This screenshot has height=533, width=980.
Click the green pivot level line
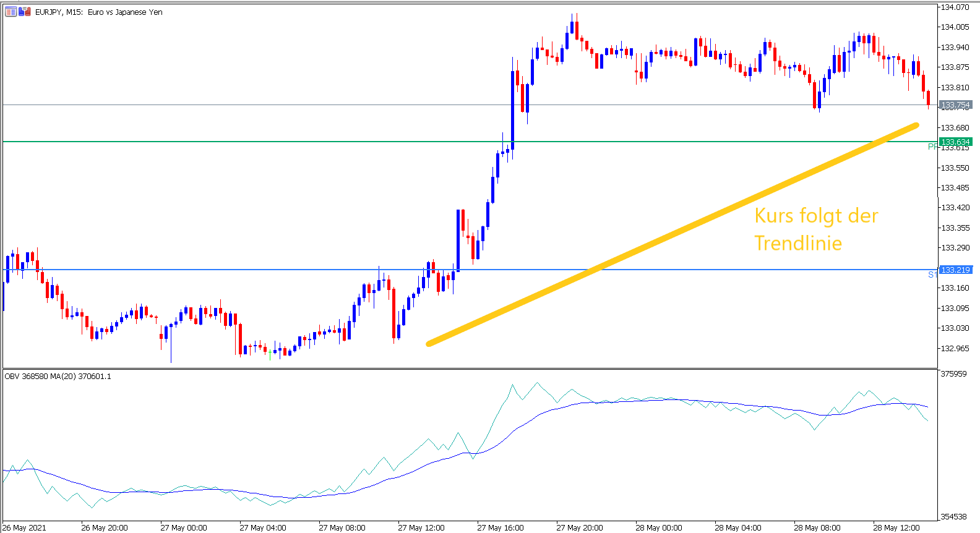pyautogui.click(x=470, y=142)
